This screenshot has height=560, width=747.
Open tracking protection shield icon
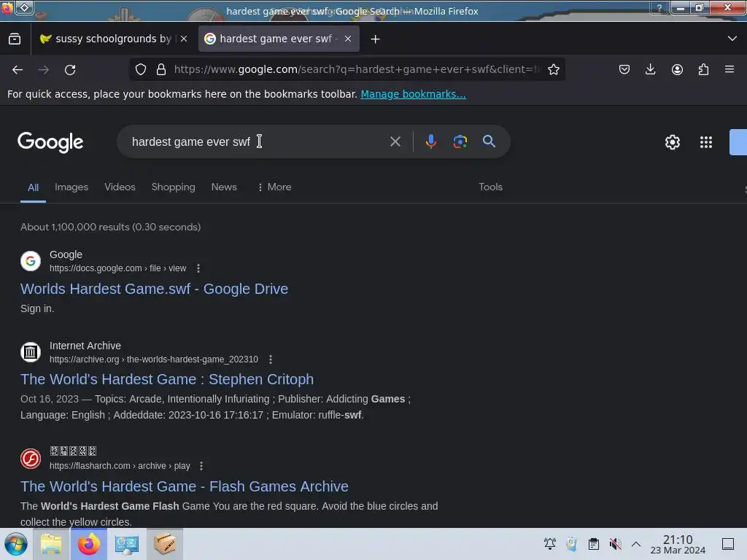[x=141, y=69]
